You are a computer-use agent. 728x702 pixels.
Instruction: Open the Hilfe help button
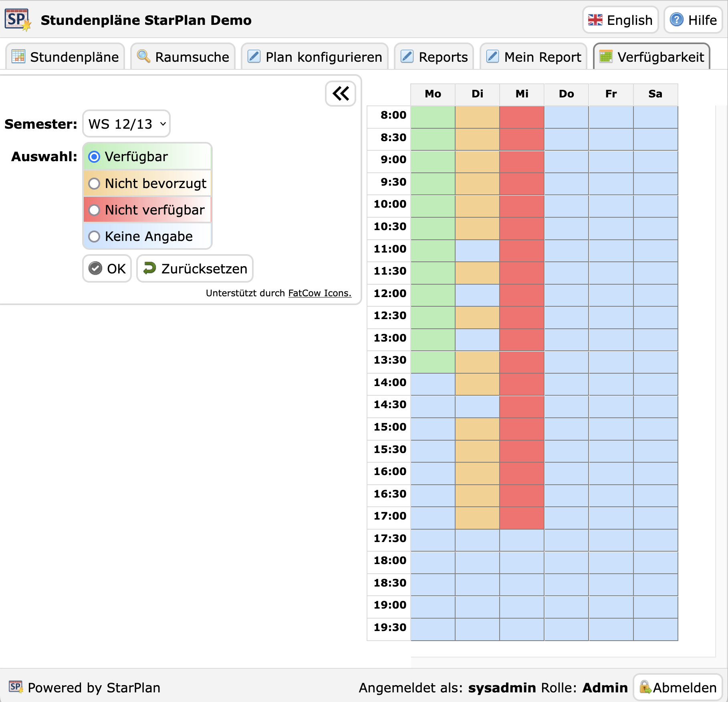coord(693,20)
